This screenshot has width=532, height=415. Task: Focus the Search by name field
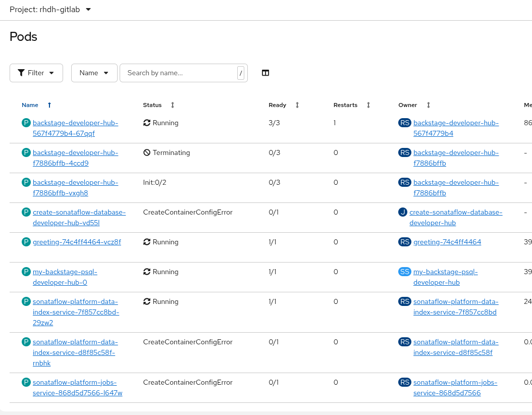click(x=179, y=73)
